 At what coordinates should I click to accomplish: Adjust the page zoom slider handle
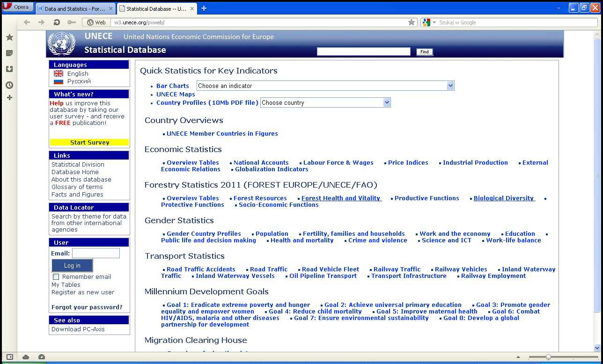(x=548, y=357)
